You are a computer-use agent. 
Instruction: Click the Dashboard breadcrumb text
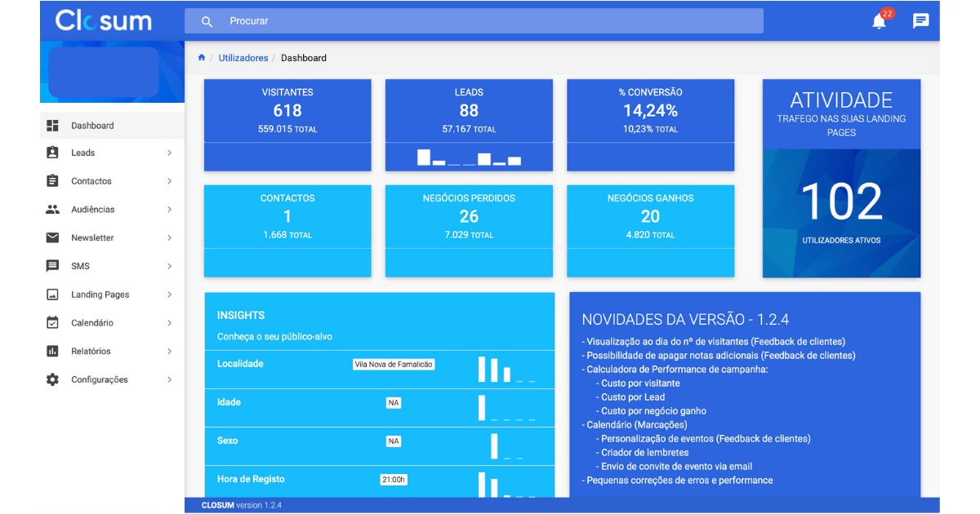tap(304, 58)
